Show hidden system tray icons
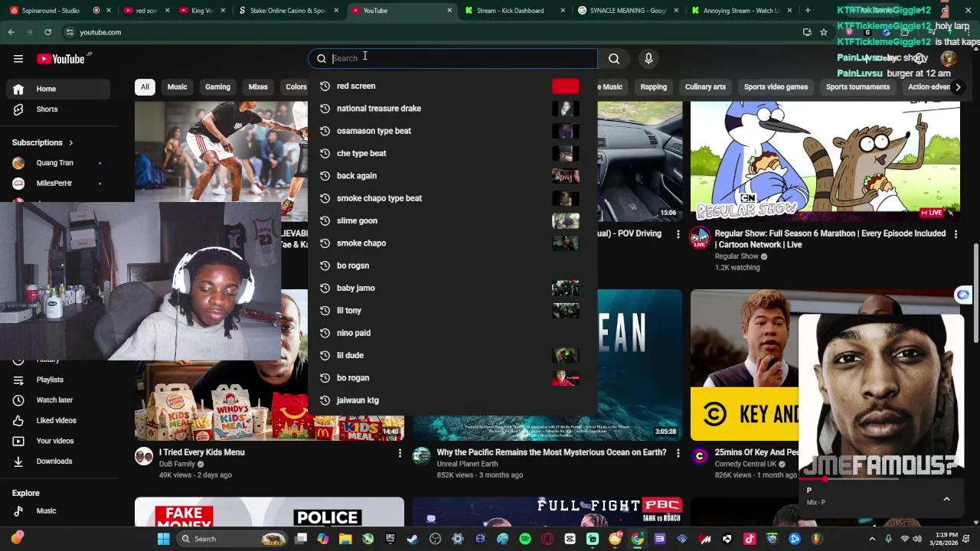 coord(871,539)
